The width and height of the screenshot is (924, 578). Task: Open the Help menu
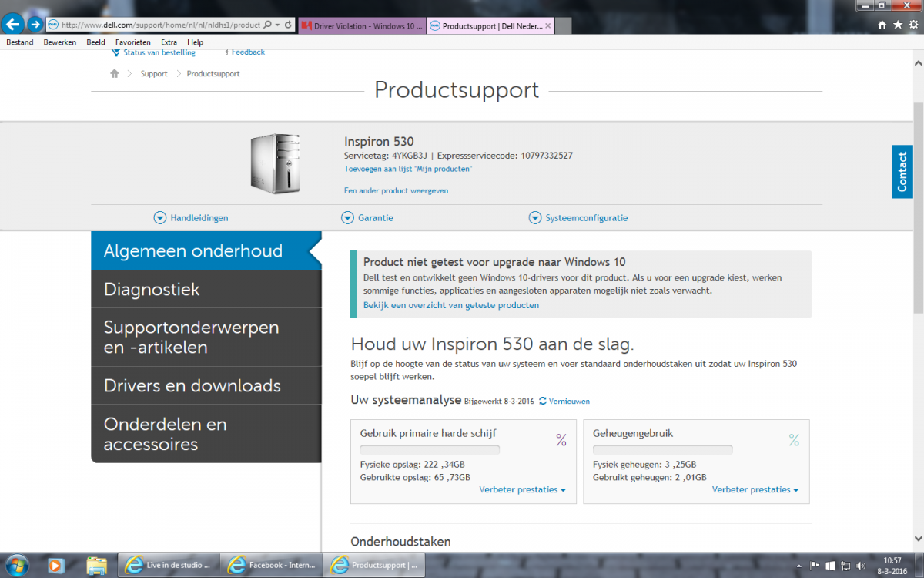click(x=195, y=42)
